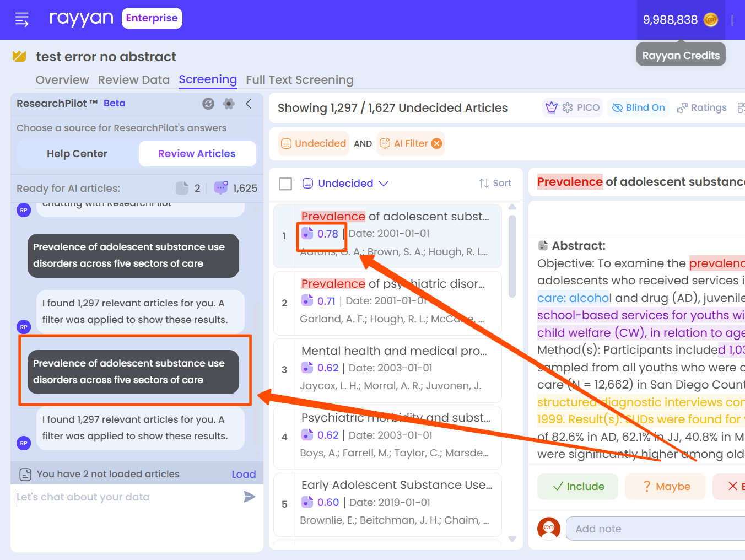Click score 0.62 on Jaycox article
This screenshot has width=745, height=560.
pyautogui.click(x=328, y=368)
